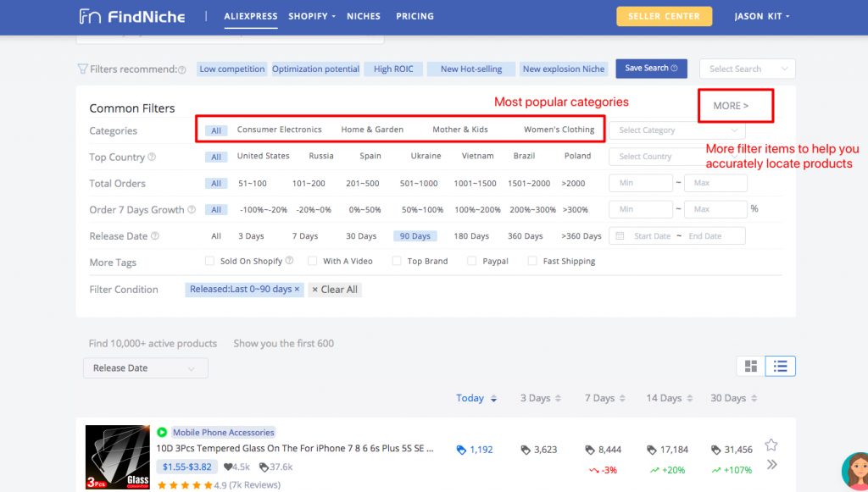Click the SELLER CENTER button
868x492 pixels.
665,17
